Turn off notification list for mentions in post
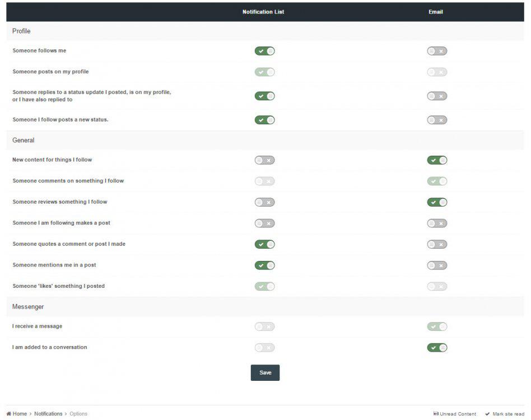The width and height of the screenshot is (531, 420). click(x=264, y=265)
